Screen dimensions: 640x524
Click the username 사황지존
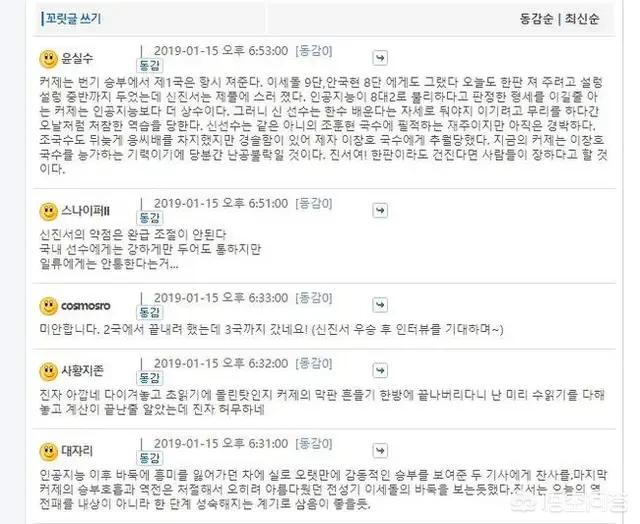point(82,370)
